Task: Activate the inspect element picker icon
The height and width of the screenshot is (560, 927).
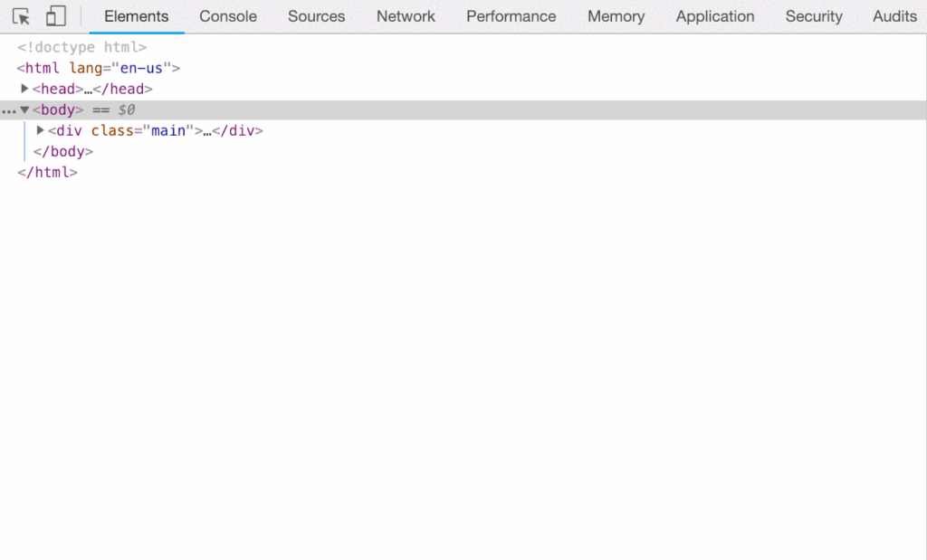Action: pyautogui.click(x=22, y=16)
